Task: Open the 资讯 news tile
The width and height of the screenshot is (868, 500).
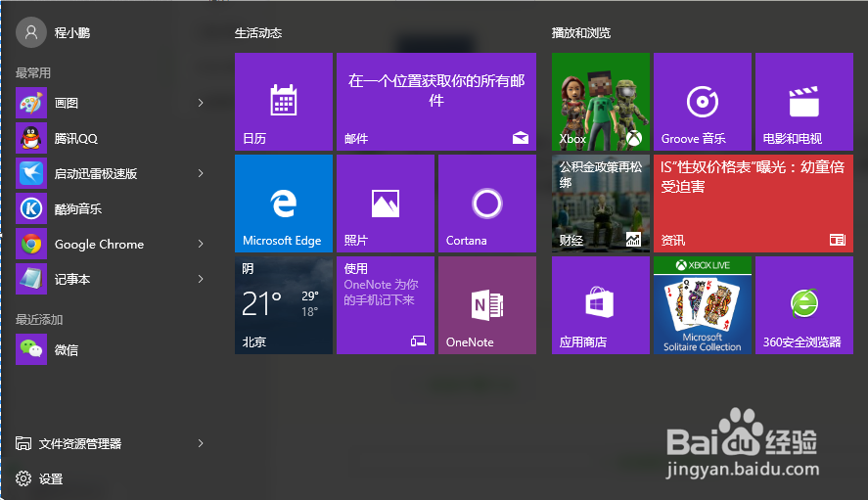Action: coord(754,204)
